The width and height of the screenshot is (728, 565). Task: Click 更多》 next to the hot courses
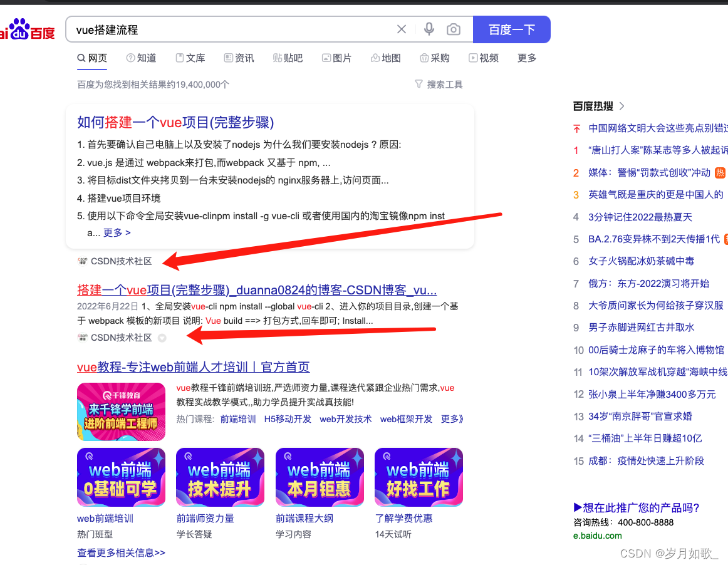(452, 419)
